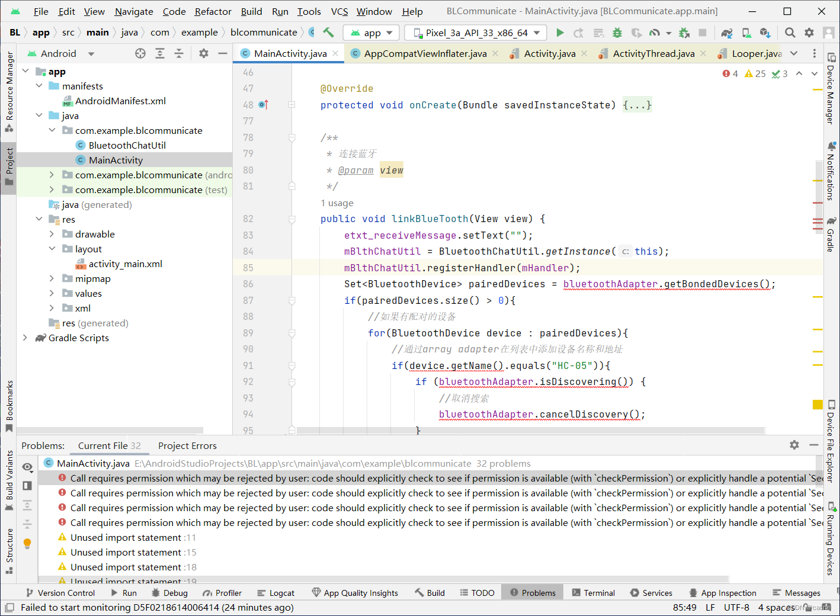Show hidden editor tabs chevron
840x616 pixels.
pos(794,53)
